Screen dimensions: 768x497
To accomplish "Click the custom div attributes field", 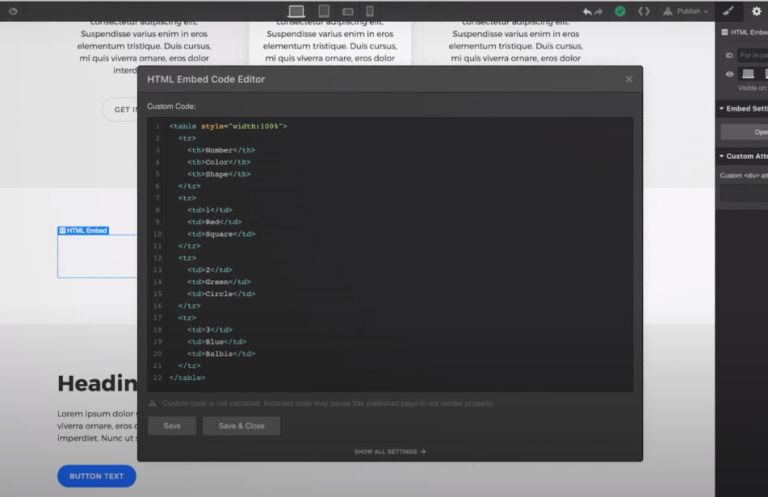I will [744, 193].
